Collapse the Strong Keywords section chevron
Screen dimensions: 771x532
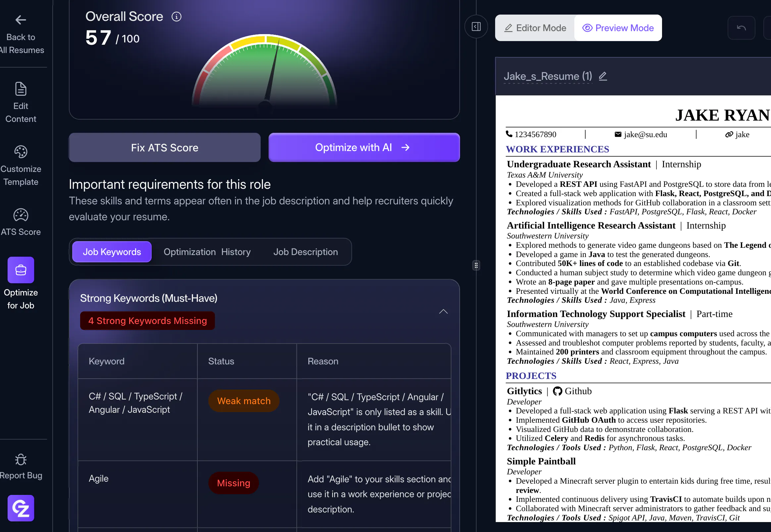click(443, 312)
